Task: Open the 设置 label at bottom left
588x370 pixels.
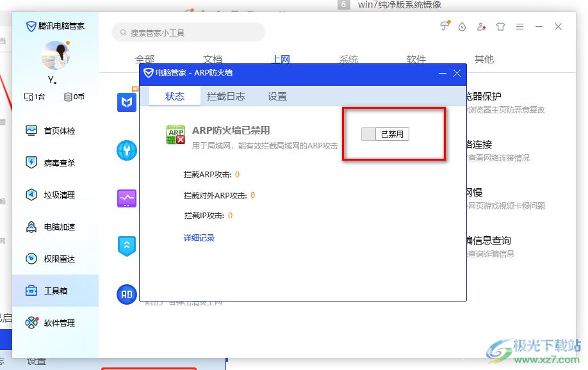Action: click(37, 362)
